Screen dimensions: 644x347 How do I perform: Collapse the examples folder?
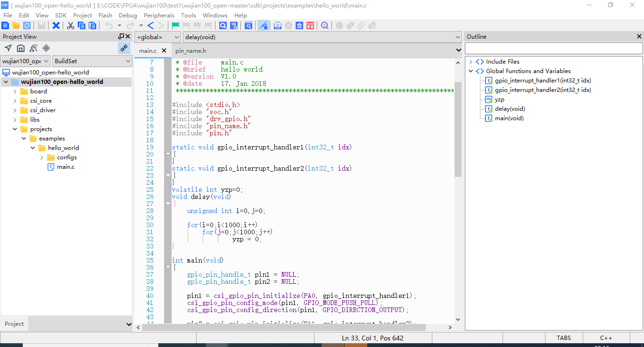(24, 139)
